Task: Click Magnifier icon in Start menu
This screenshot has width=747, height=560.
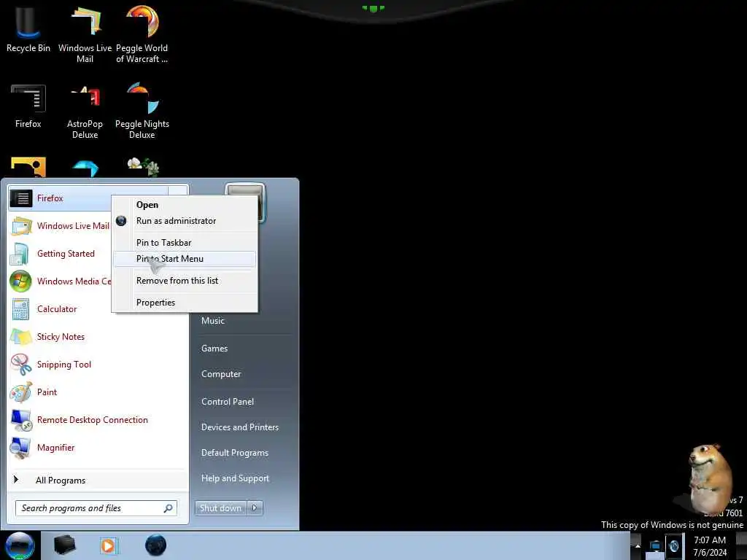Action: click(20, 448)
